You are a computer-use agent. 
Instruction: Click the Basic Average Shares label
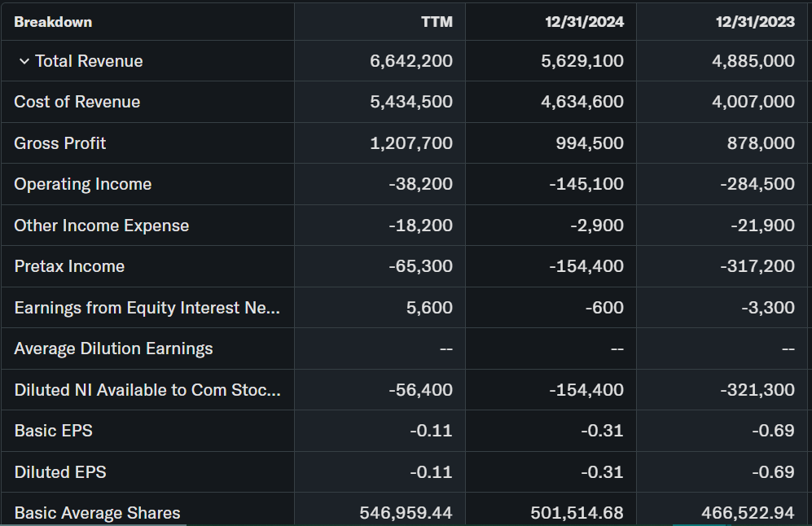click(x=97, y=513)
